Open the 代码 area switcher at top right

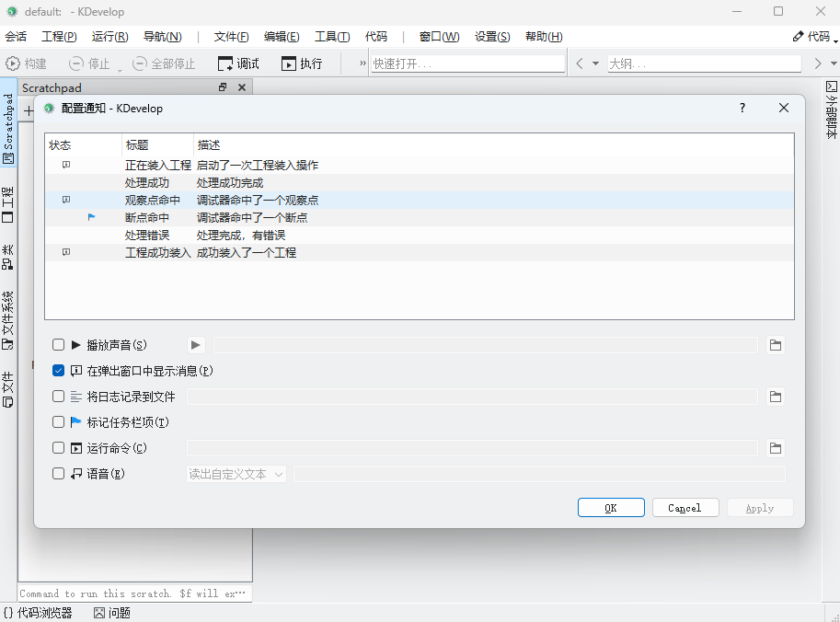(x=814, y=37)
